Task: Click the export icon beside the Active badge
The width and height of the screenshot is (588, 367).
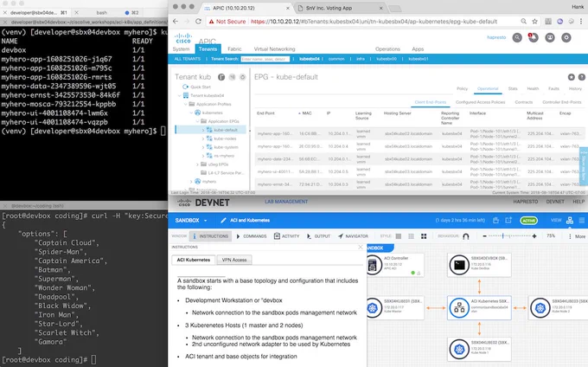Action: click(x=508, y=220)
